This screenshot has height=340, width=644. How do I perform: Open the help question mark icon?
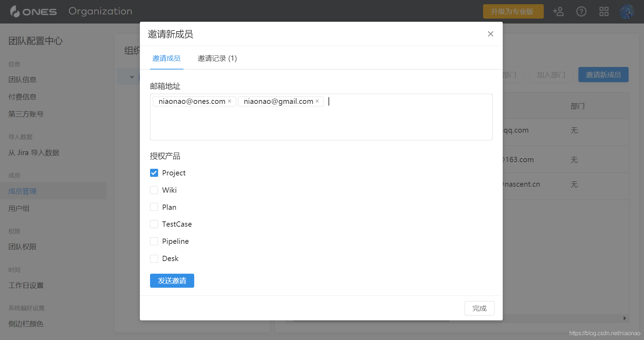(581, 12)
